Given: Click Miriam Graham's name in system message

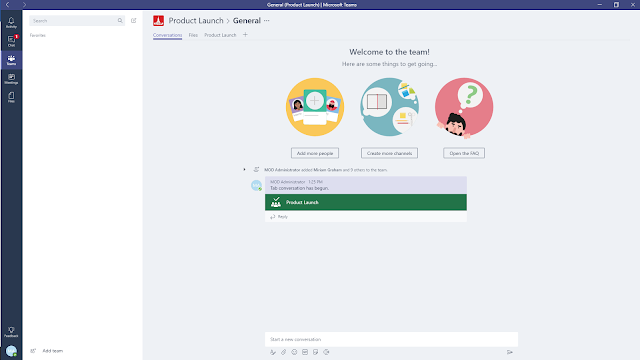Looking at the screenshot, I should [x=327, y=170].
